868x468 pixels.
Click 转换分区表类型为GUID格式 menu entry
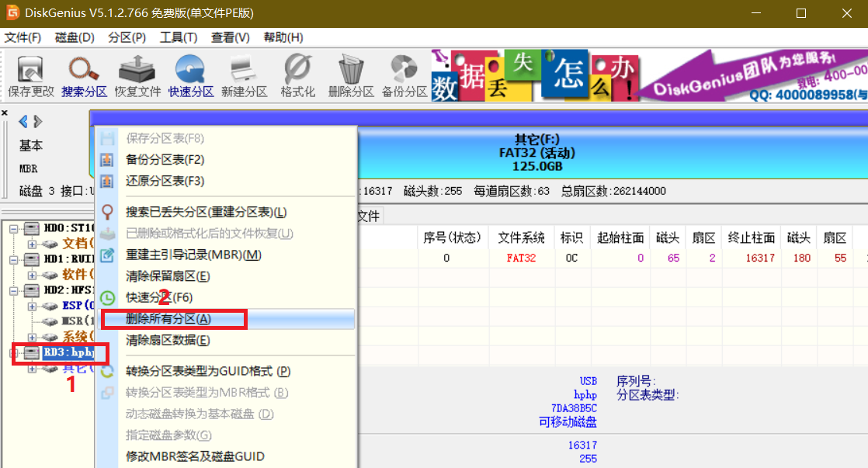coord(207,372)
